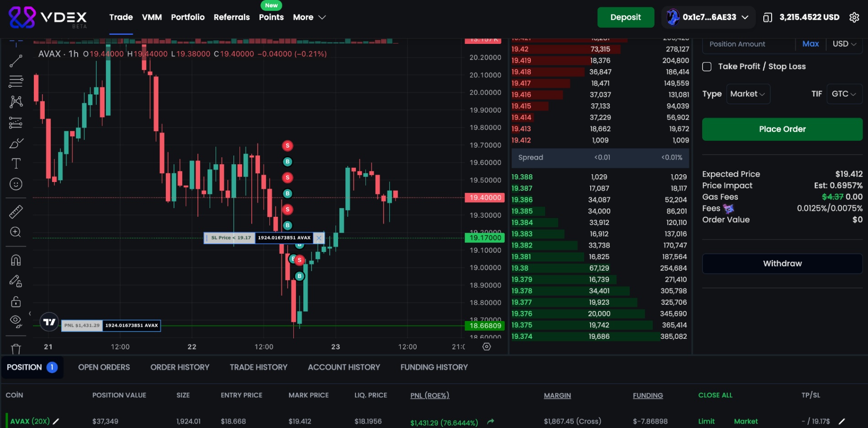The width and height of the screenshot is (868, 428).
Task: Click the Position Amount input field
Action: (x=749, y=44)
